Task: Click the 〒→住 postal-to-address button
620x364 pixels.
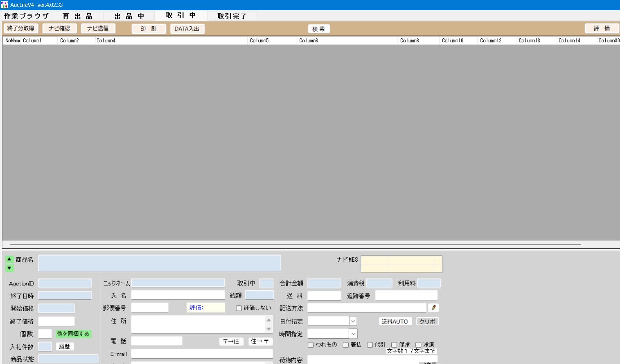Action: coord(231,341)
